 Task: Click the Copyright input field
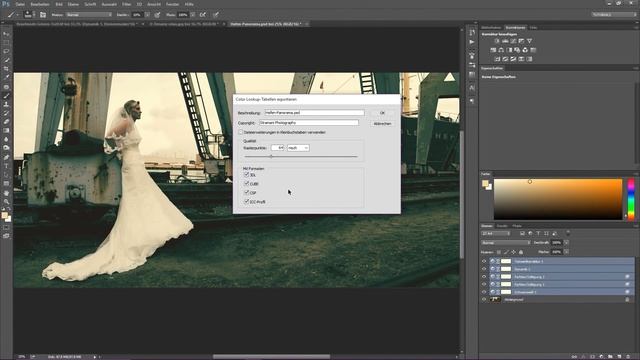coord(309,122)
